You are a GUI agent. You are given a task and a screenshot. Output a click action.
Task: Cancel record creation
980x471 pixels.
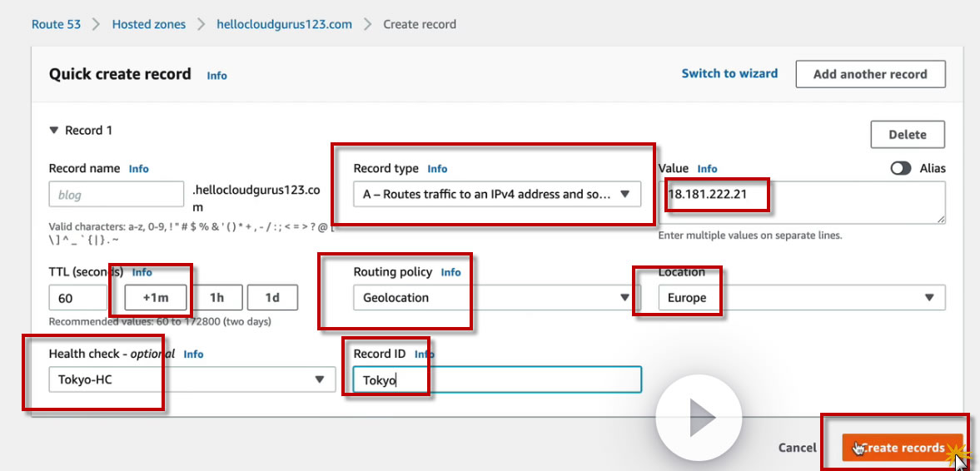click(x=797, y=448)
